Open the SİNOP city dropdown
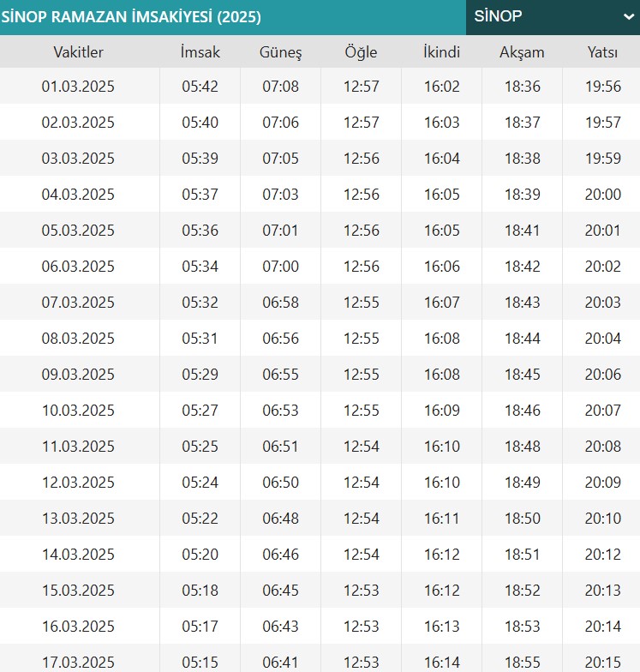The width and height of the screenshot is (640, 672). pyautogui.click(x=553, y=17)
